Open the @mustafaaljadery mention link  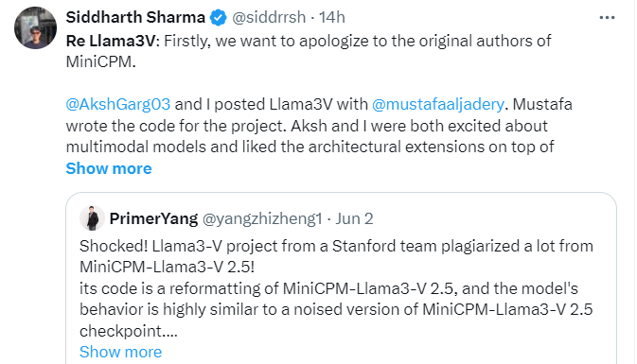[x=438, y=104]
